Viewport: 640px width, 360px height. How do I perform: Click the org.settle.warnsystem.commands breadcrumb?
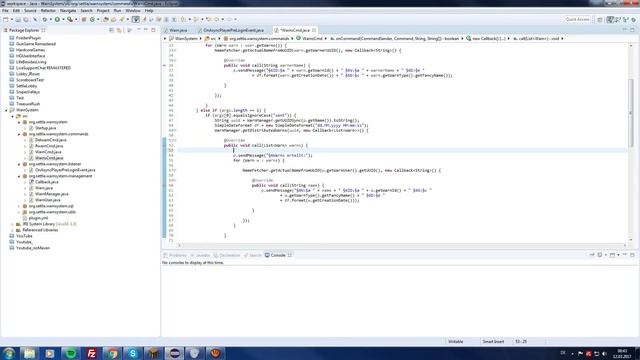[259, 38]
